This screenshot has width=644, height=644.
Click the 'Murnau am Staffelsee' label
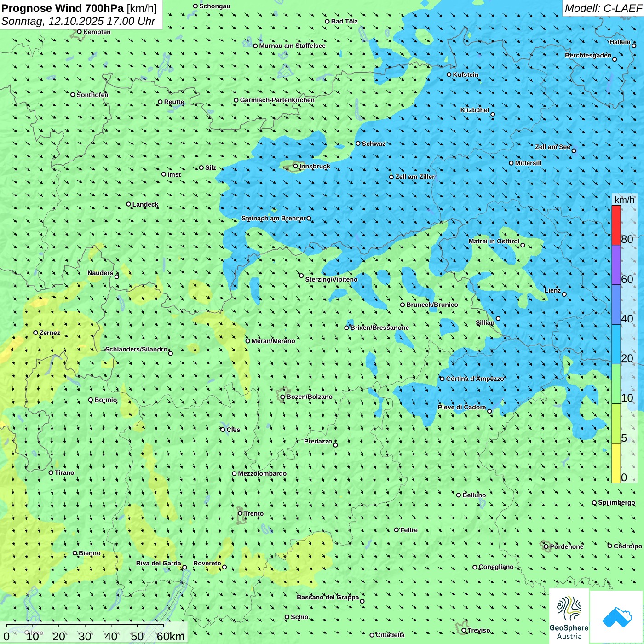click(x=293, y=46)
